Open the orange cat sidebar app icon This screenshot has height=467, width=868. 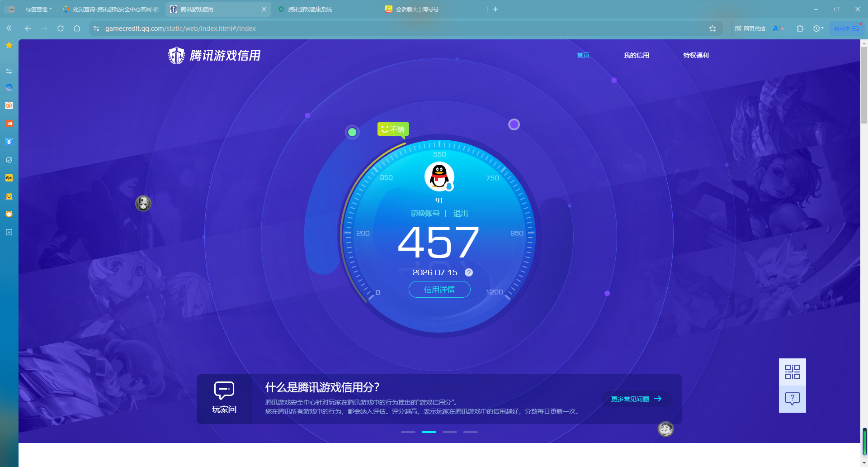point(9,214)
